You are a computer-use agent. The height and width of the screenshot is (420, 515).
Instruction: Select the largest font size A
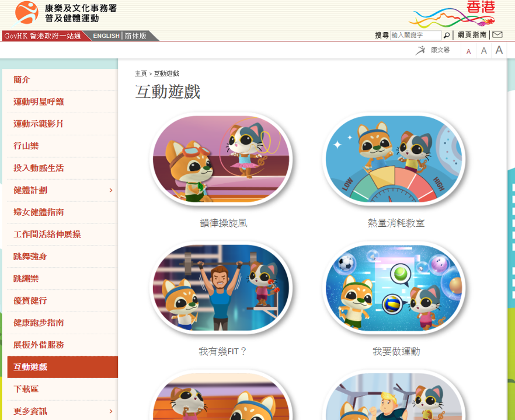(x=499, y=50)
